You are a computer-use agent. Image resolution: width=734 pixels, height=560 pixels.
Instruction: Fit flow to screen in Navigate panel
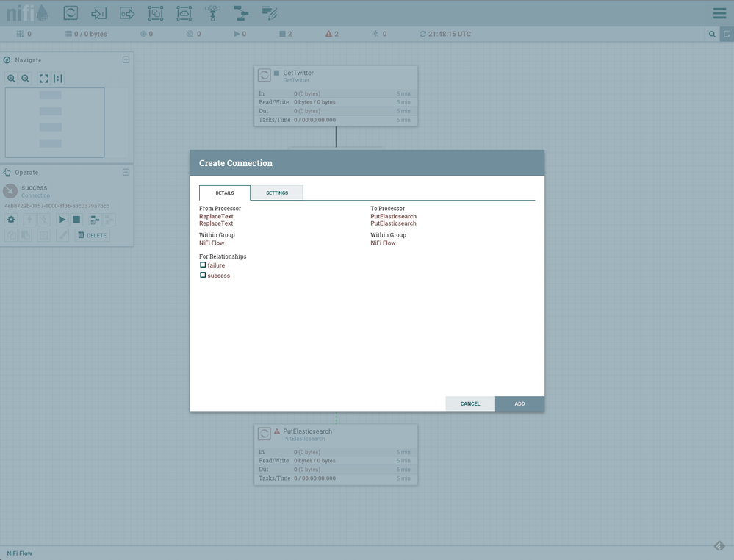tap(43, 78)
